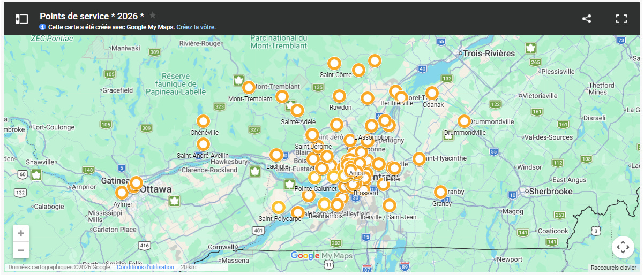Screen dimensions: 644x275
Task: Zoom in on the map
Action: coord(21,234)
